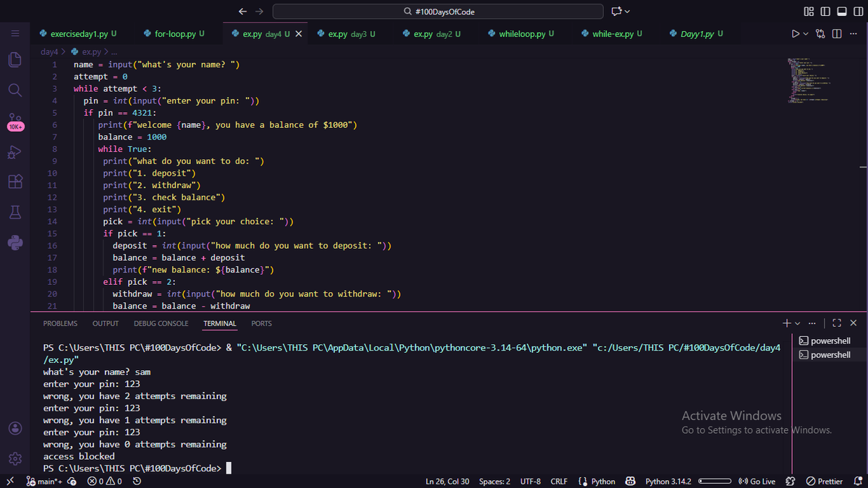Switch to the Dayy1.py tab
The image size is (868, 488).
point(697,33)
